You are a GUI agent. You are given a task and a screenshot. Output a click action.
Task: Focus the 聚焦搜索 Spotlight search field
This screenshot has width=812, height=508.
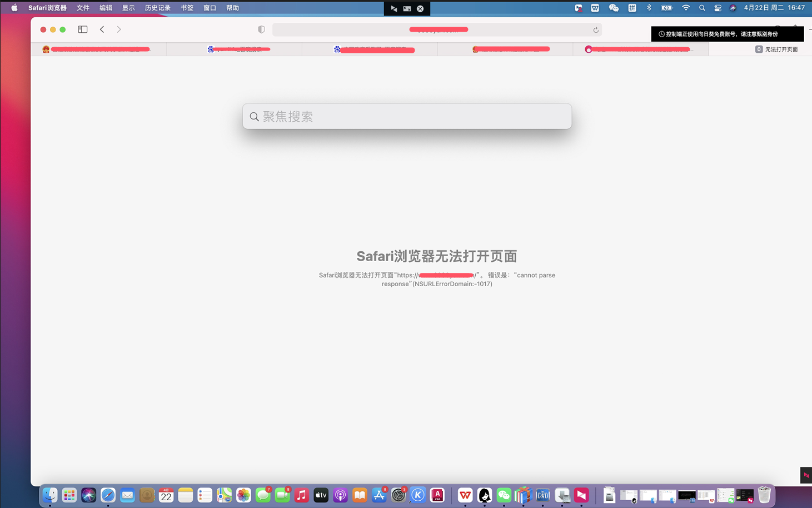tap(407, 116)
